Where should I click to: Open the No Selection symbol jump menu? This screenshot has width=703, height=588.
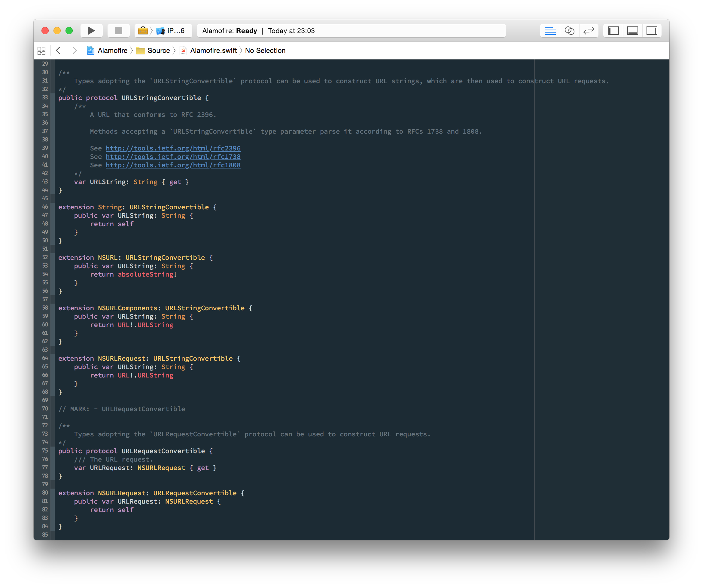(x=265, y=50)
